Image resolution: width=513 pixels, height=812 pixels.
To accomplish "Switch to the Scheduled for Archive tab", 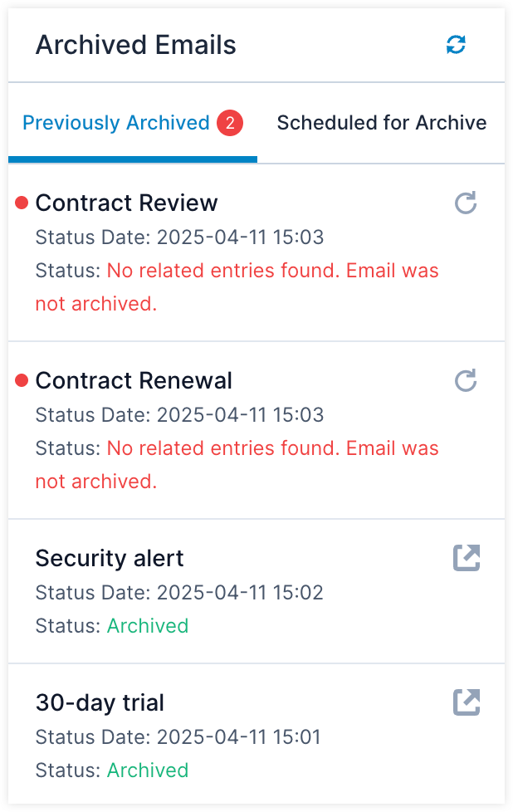I will pos(381,124).
